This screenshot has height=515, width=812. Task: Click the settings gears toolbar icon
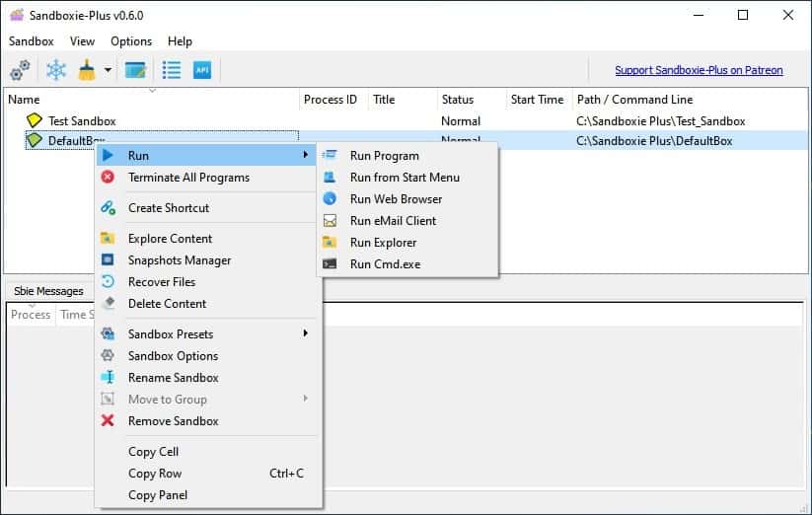coord(20,71)
